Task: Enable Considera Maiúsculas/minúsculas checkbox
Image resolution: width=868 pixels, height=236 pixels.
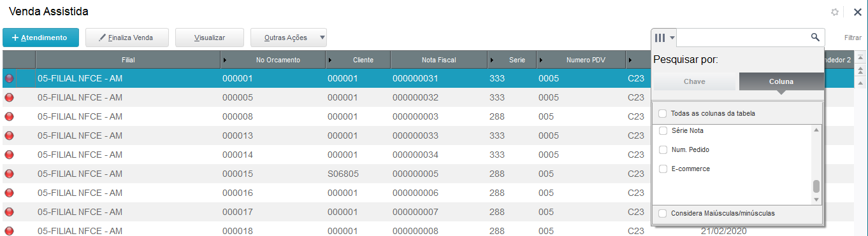Action: [x=663, y=214]
